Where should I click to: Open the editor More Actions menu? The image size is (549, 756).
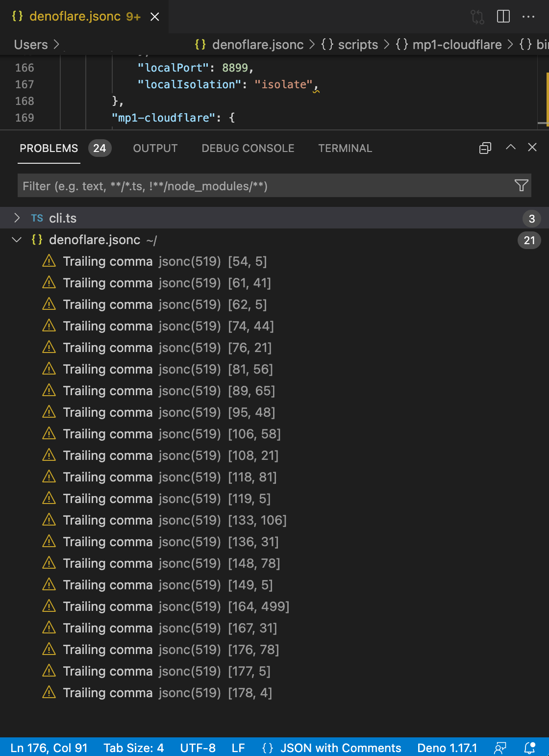click(528, 16)
